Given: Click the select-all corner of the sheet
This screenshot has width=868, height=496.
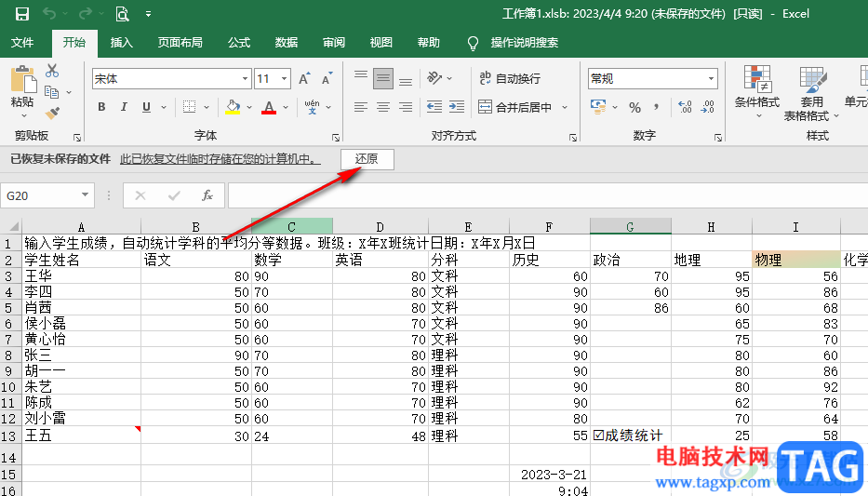Looking at the screenshot, I should coord(11,226).
